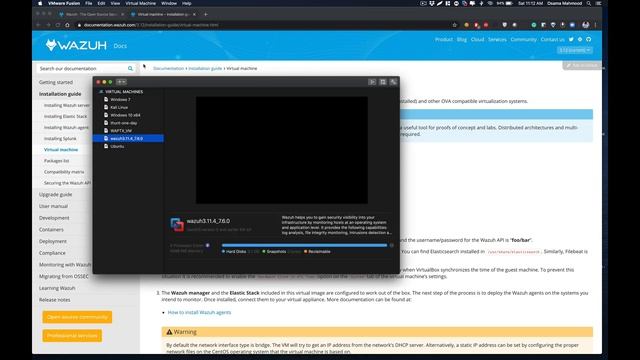Select the Ubuntu virtual machine

(x=128, y=146)
